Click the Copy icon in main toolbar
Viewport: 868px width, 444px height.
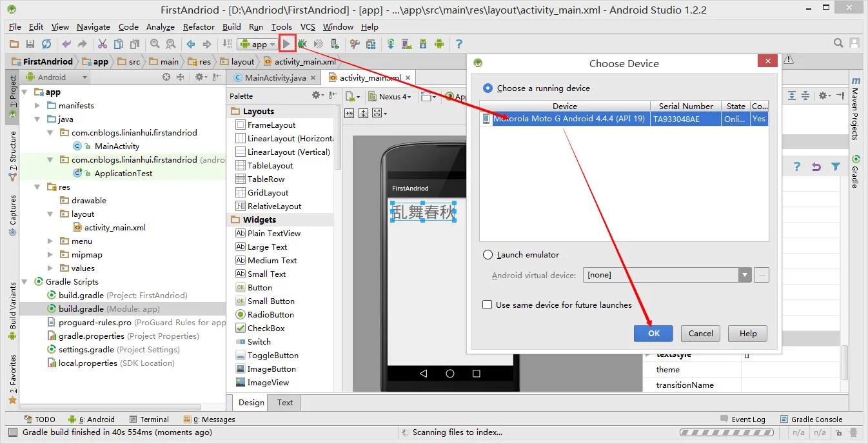[119, 44]
